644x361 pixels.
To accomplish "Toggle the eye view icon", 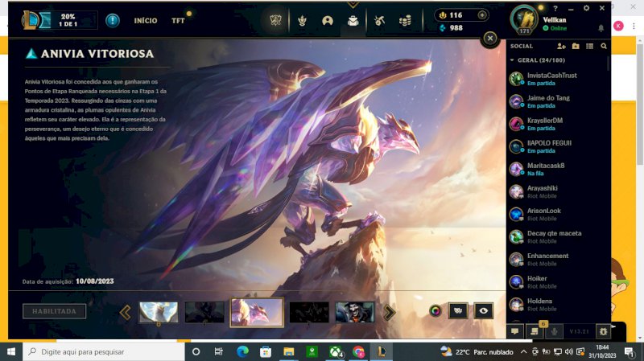I will [484, 311].
